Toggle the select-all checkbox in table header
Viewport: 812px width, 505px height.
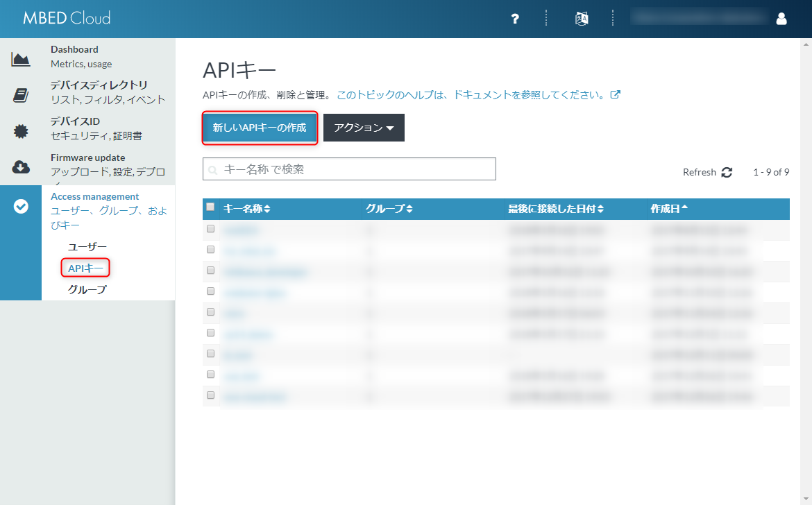[x=210, y=207]
